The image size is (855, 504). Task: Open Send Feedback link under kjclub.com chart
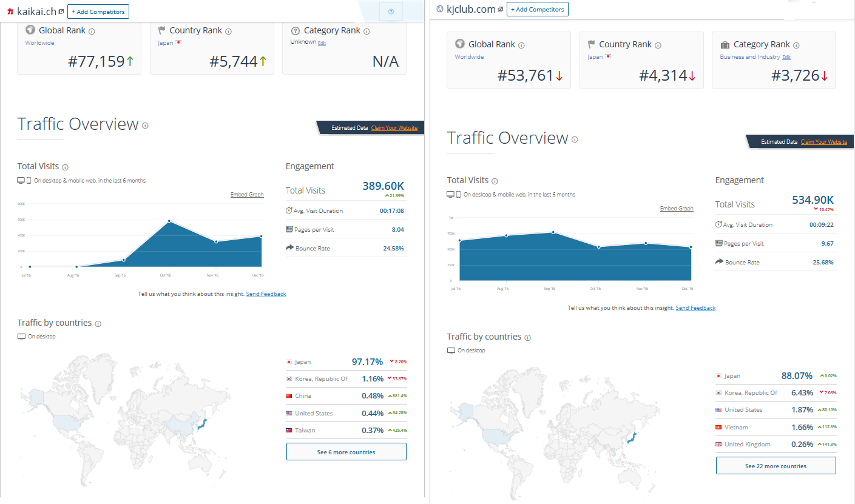[695, 308]
